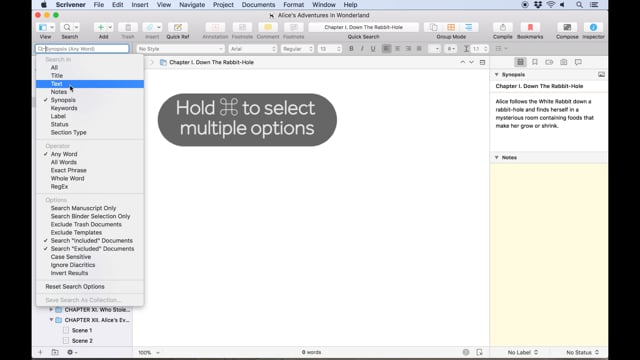Image resolution: width=640 pixels, height=360 pixels.
Task: Apply Italic formatting
Action: tap(362, 49)
